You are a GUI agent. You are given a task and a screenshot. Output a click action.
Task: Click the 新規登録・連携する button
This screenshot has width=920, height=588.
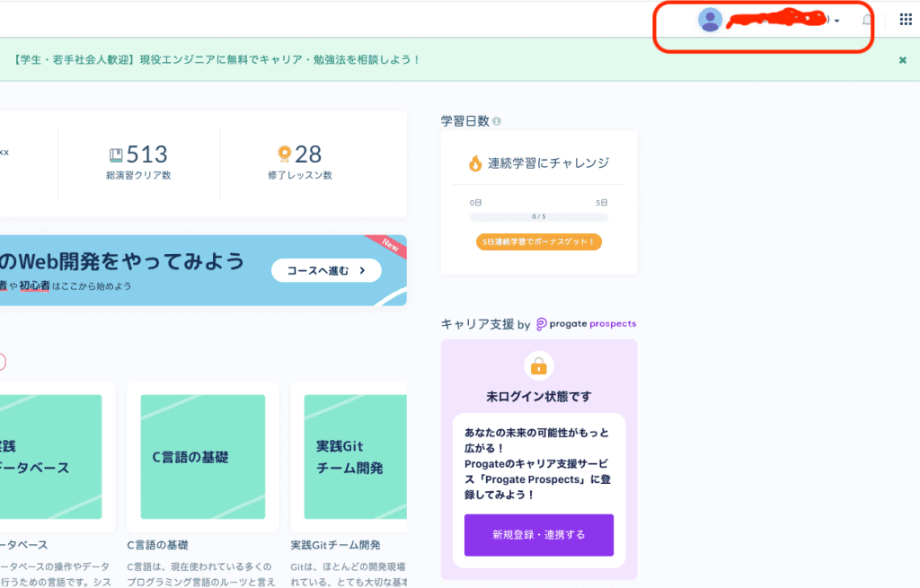tap(539, 535)
